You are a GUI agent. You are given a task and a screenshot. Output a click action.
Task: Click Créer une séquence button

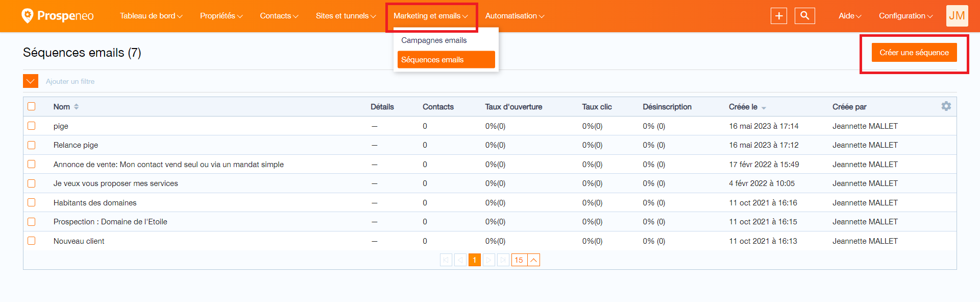(914, 53)
